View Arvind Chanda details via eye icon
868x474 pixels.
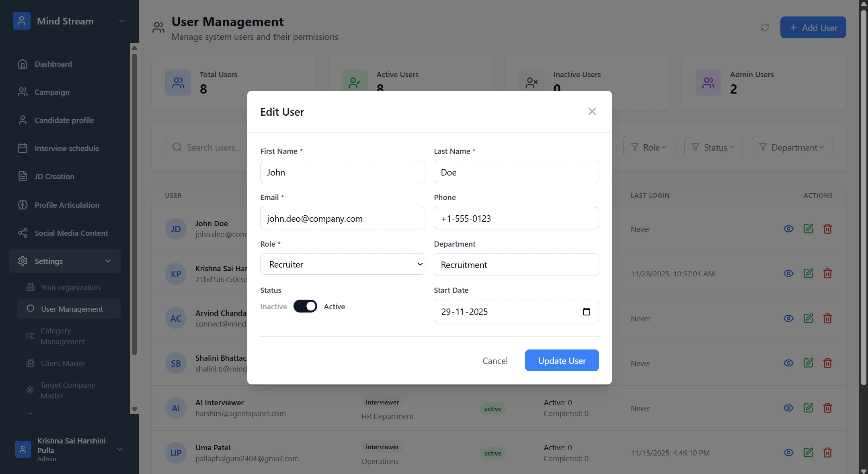pyautogui.click(x=788, y=319)
